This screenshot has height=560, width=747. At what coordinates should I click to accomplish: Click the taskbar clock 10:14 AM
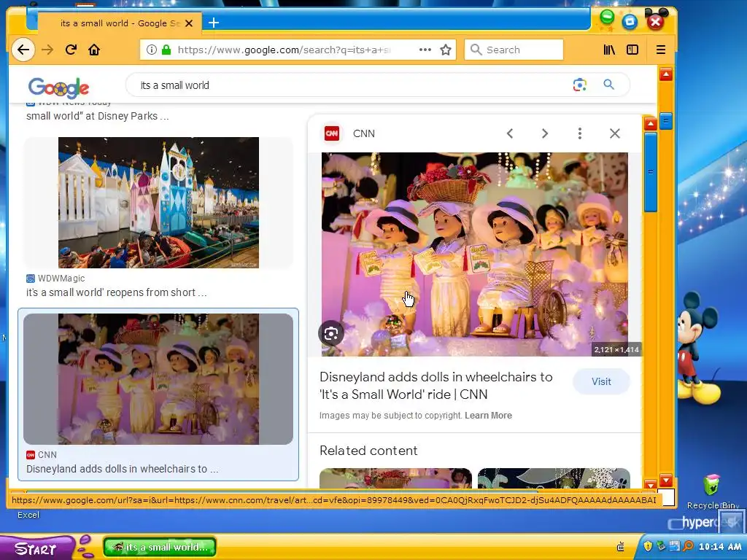[720, 547]
